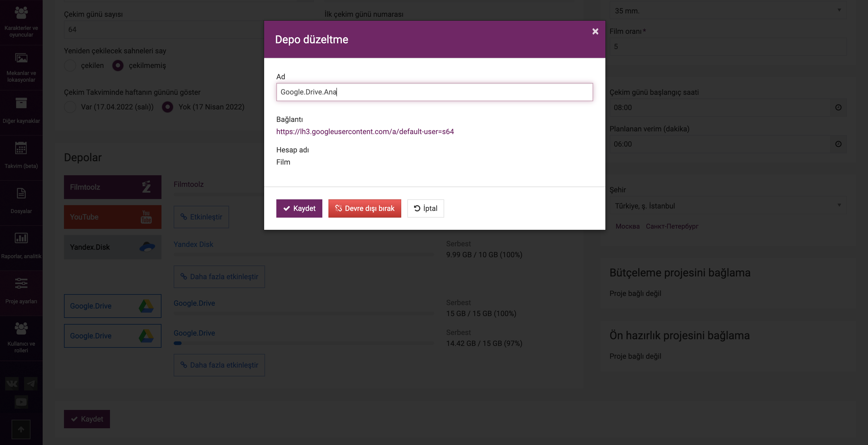This screenshot has width=868, height=445.
Task: Open Takvim (beta) calendar section
Action: click(x=21, y=158)
